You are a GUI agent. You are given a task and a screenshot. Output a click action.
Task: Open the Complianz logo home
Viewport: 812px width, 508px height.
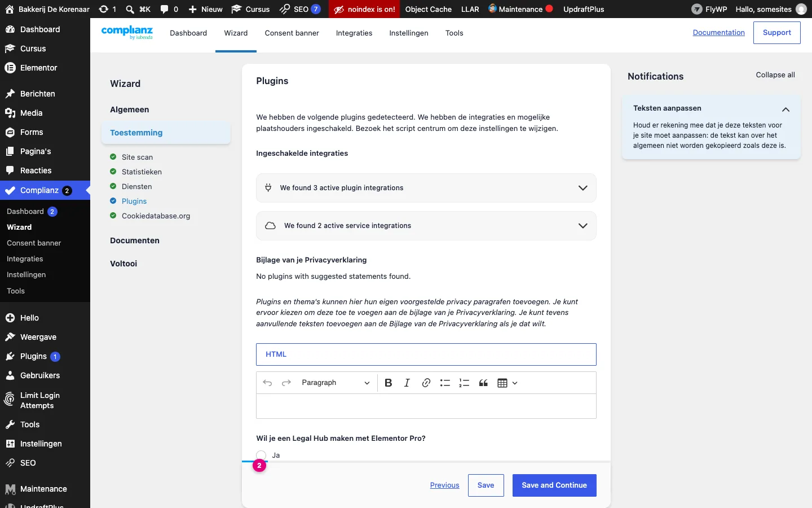pyautogui.click(x=127, y=33)
